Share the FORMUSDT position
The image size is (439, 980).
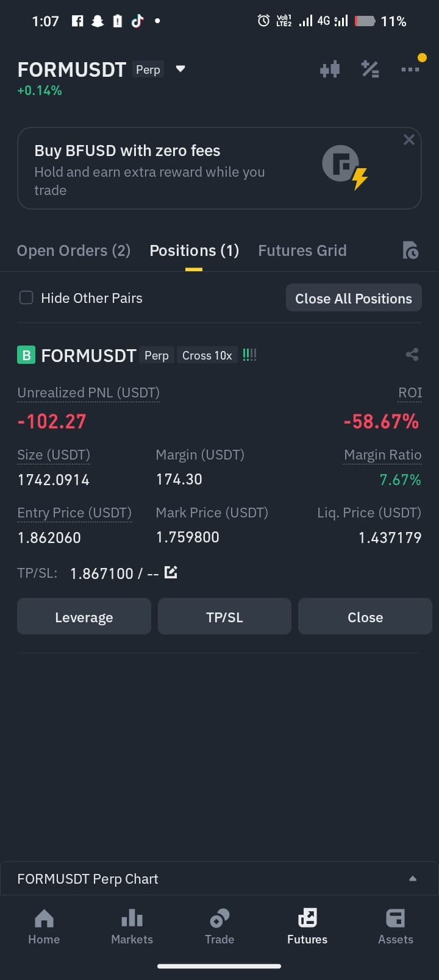click(x=412, y=355)
